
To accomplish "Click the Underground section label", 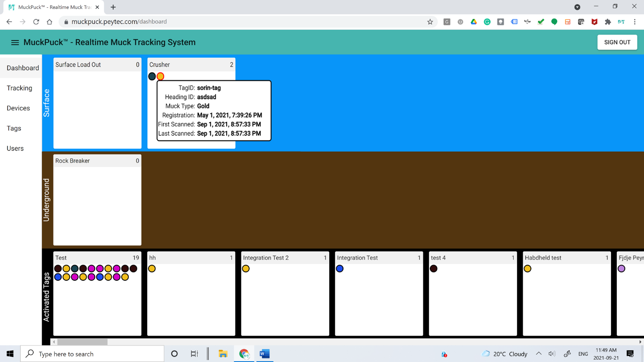I will 46,200.
